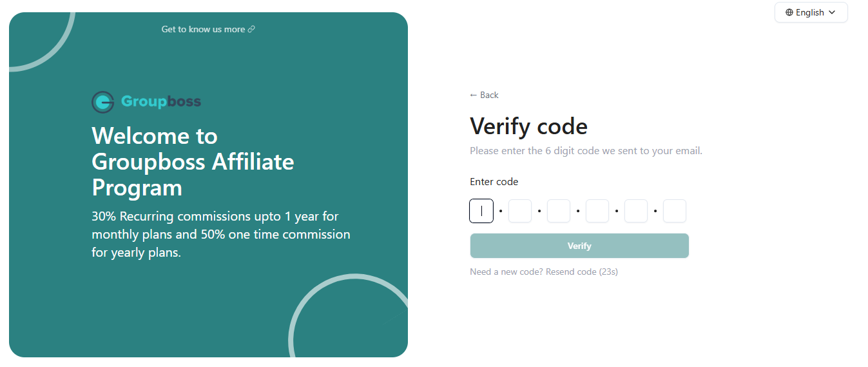Click the Groupboss logo icon
This screenshot has width=868, height=367.
(103, 102)
